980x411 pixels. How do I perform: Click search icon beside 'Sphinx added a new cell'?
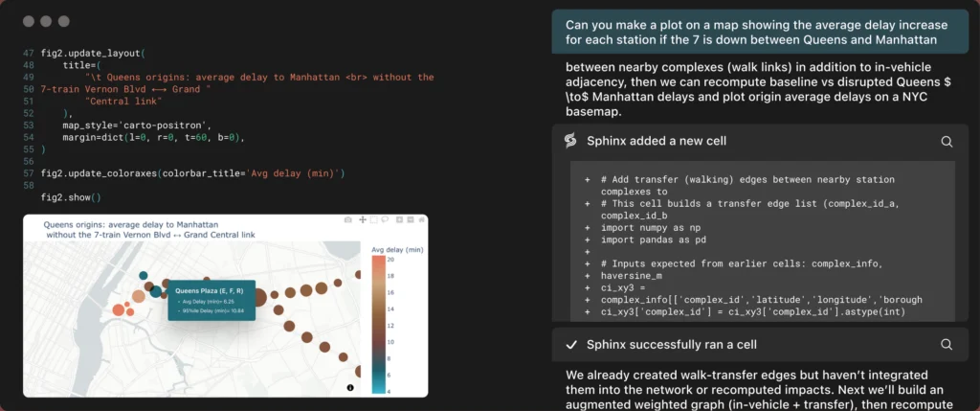click(x=947, y=141)
